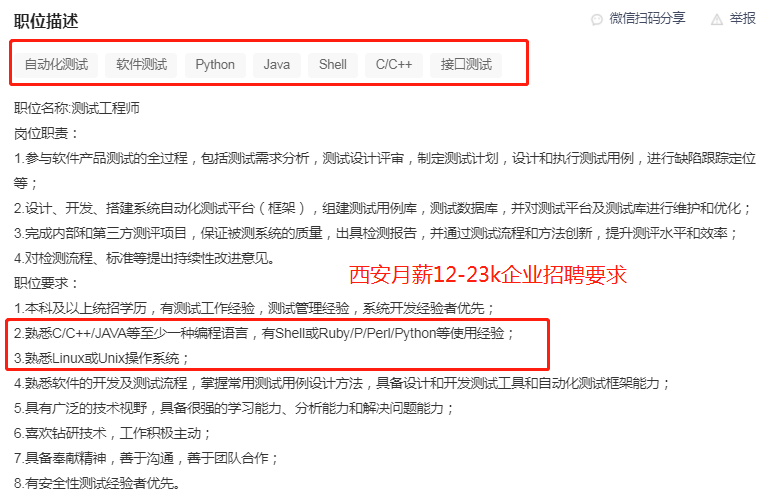Select the 软件测试 skill tag

coord(142,65)
